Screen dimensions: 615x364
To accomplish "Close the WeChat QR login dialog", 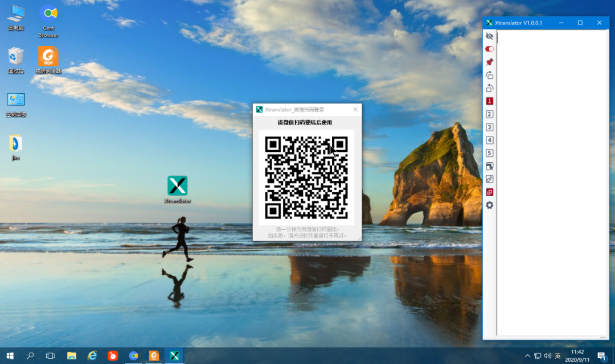I will tap(355, 109).
